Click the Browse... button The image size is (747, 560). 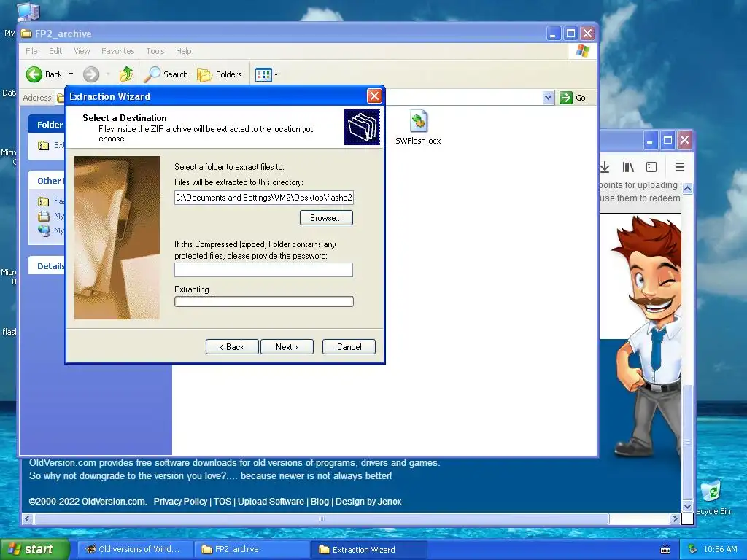click(326, 217)
